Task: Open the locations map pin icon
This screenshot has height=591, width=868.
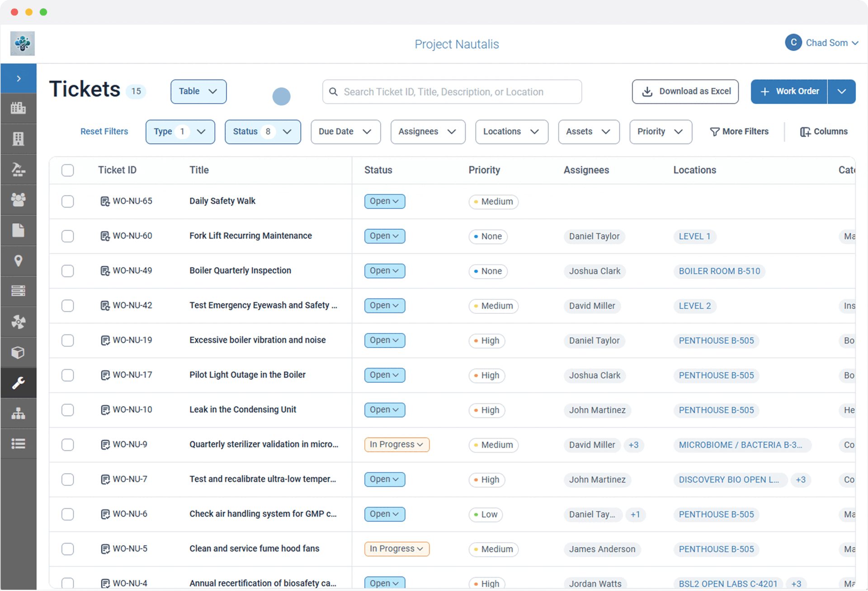Action: coord(19,261)
